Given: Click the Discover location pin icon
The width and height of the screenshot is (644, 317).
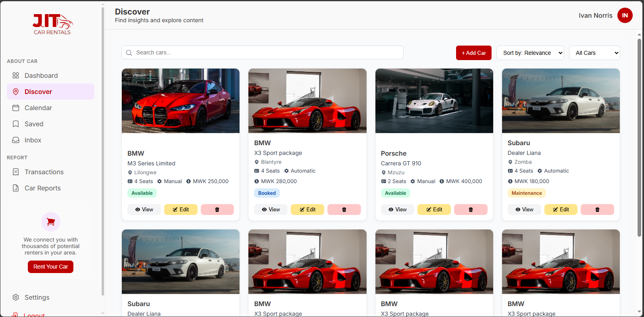Looking at the screenshot, I should point(16,92).
